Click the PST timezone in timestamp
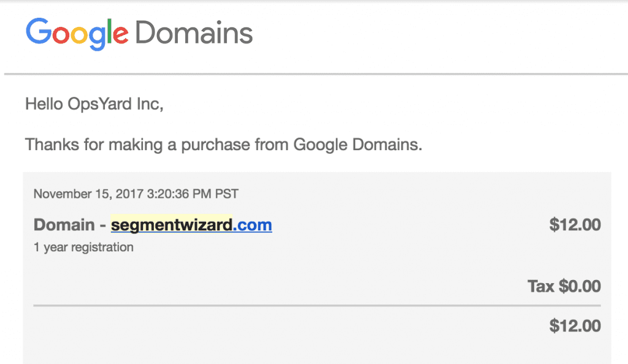 [227, 194]
